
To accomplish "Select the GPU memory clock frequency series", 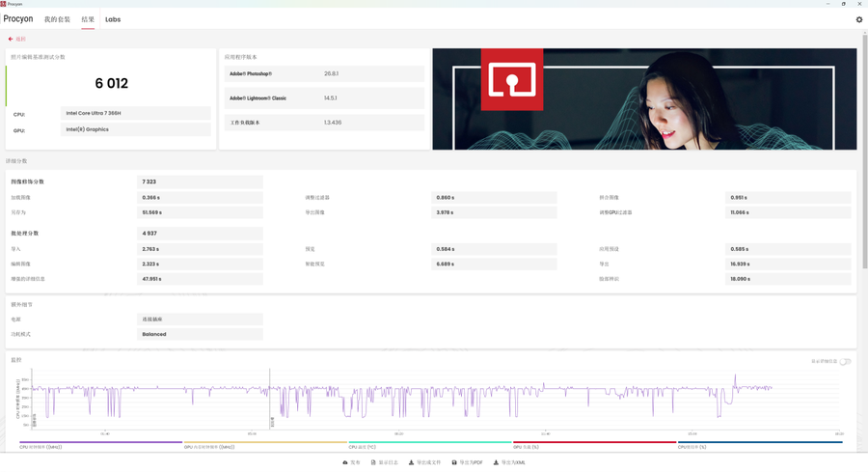I will [x=265, y=445].
